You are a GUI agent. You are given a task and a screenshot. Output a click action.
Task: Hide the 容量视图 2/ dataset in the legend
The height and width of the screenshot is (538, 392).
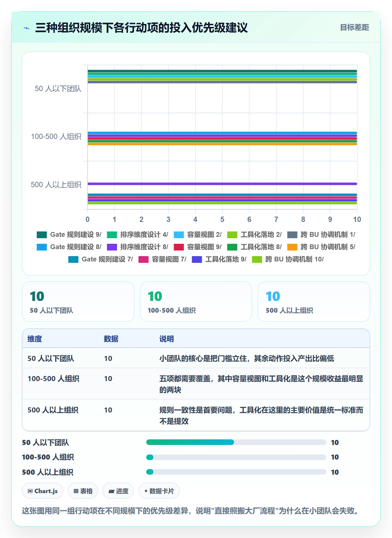point(197,235)
